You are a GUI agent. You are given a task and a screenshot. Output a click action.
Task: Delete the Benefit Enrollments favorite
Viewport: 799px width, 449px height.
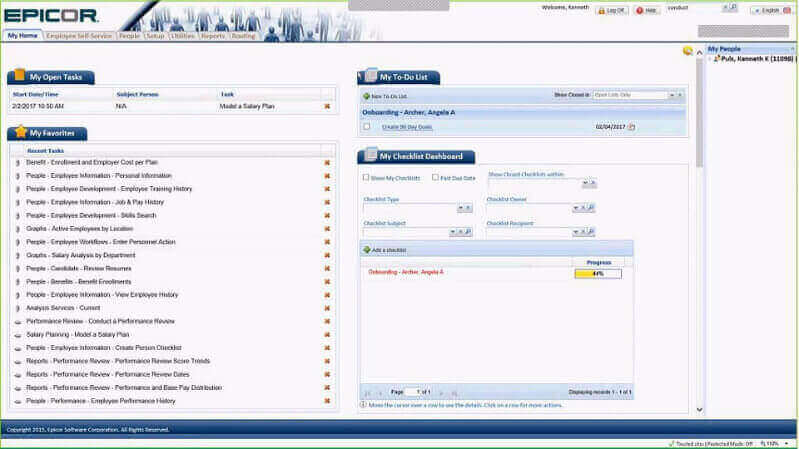(x=327, y=282)
